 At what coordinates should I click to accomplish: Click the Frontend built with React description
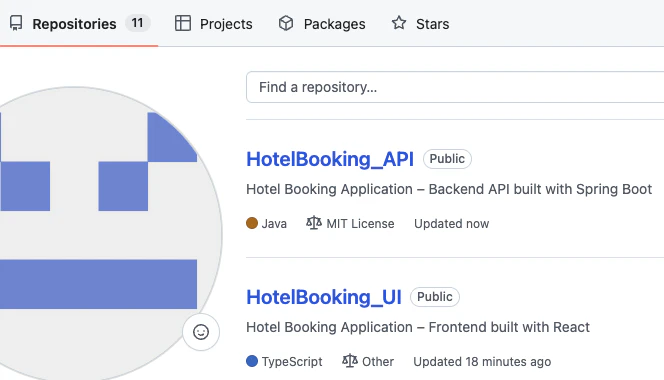418,327
